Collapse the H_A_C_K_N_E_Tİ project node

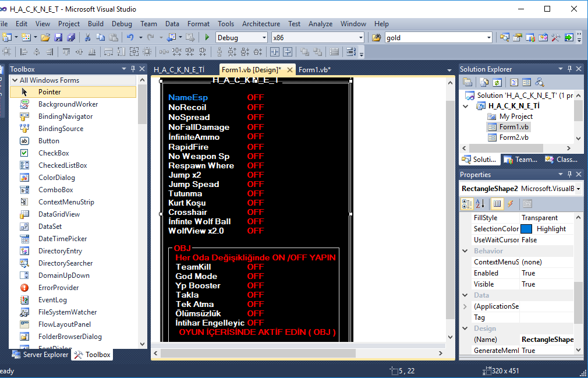click(x=465, y=106)
